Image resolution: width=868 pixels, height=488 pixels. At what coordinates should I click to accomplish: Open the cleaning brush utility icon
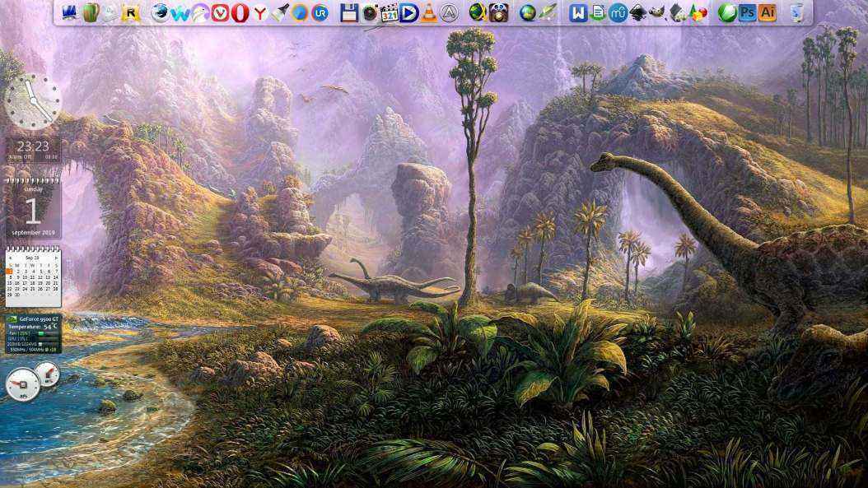pyautogui.click(x=280, y=12)
